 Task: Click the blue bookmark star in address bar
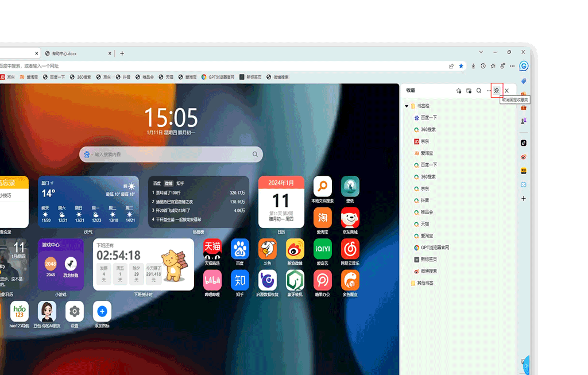tap(461, 66)
